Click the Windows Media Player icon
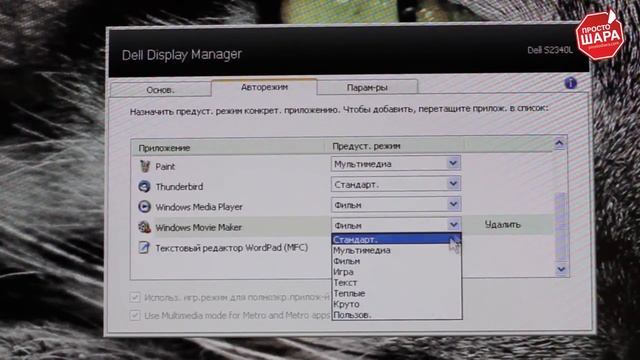The width and height of the screenshot is (640, 360). point(144,207)
